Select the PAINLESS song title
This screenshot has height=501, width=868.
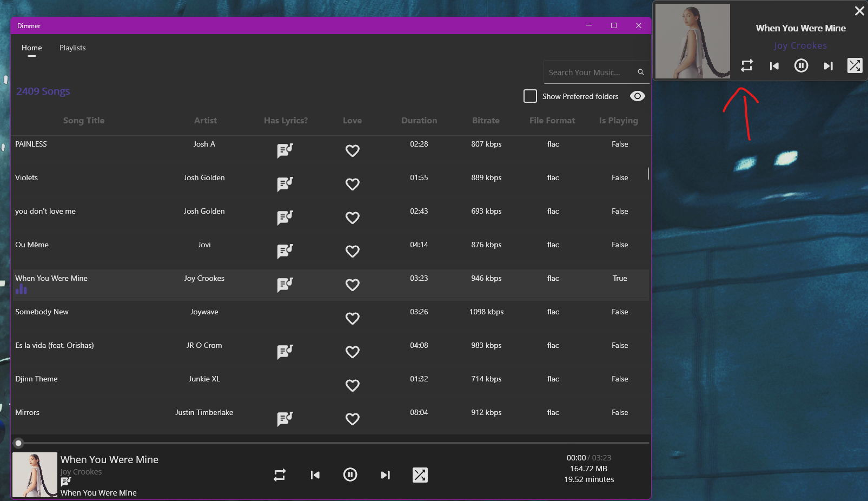31,144
